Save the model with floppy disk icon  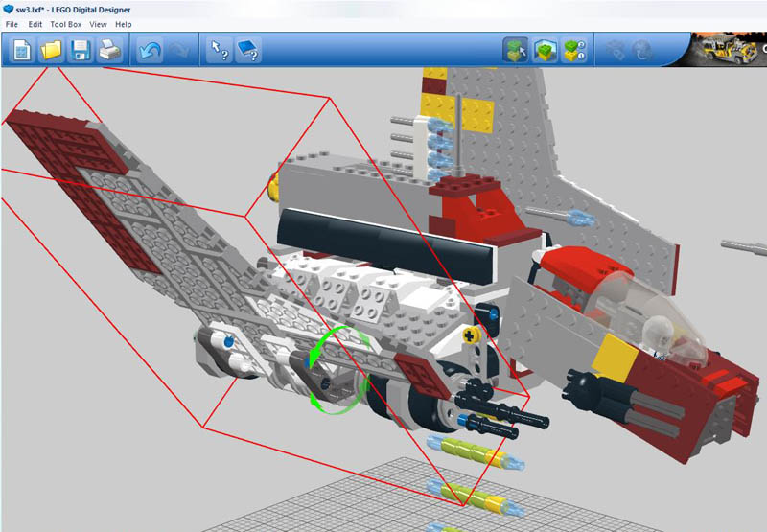coord(81,50)
